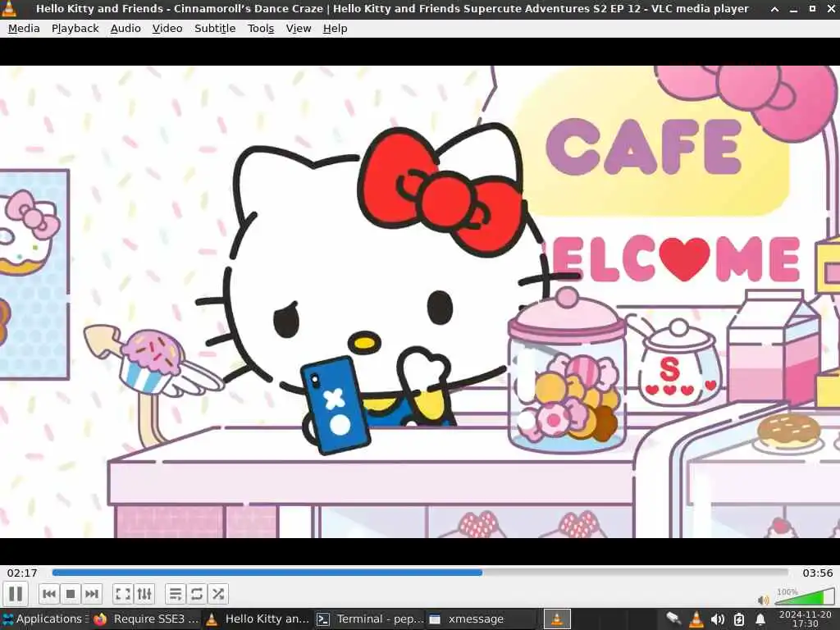Click the VLC cone system tray icon

[x=696, y=619]
